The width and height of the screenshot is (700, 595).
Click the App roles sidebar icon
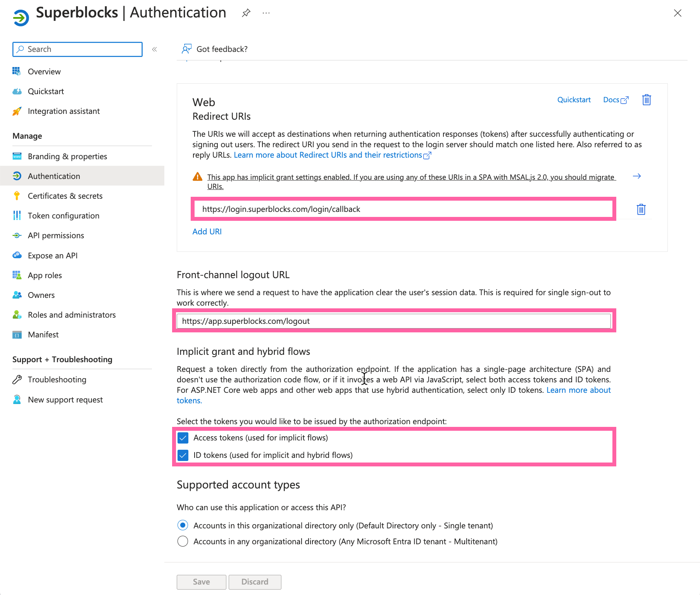tap(17, 275)
